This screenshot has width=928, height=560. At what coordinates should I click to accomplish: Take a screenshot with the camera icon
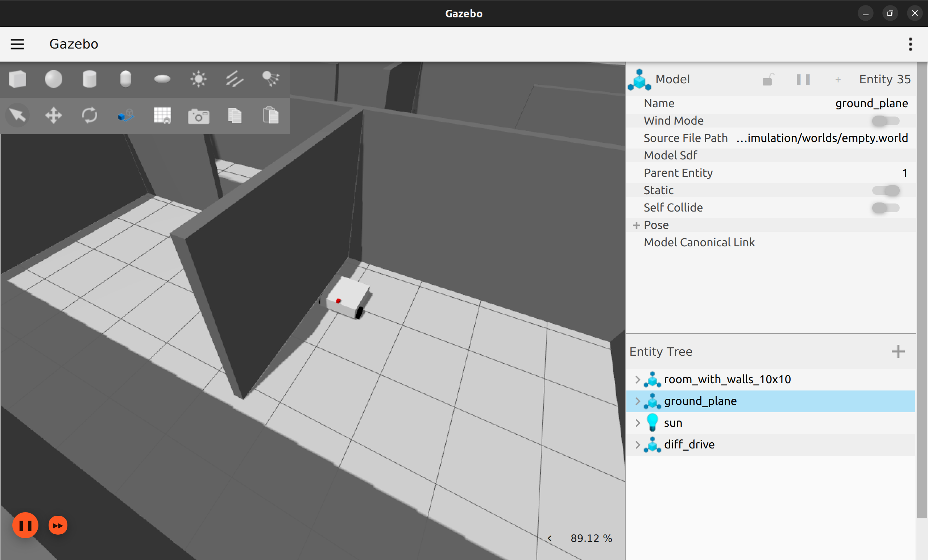(199, 116)
